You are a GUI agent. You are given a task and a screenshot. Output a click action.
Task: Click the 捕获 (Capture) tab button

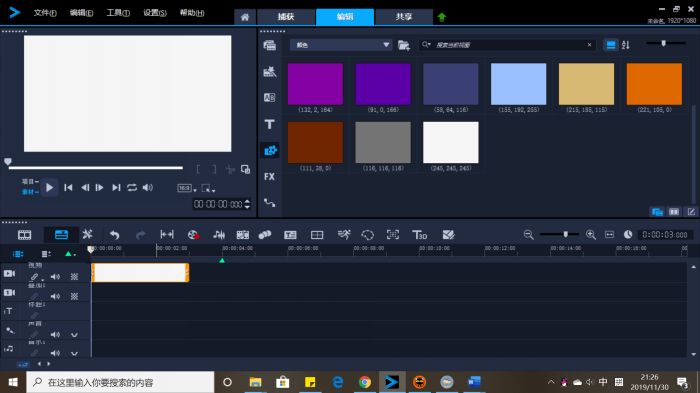point(286,17)
